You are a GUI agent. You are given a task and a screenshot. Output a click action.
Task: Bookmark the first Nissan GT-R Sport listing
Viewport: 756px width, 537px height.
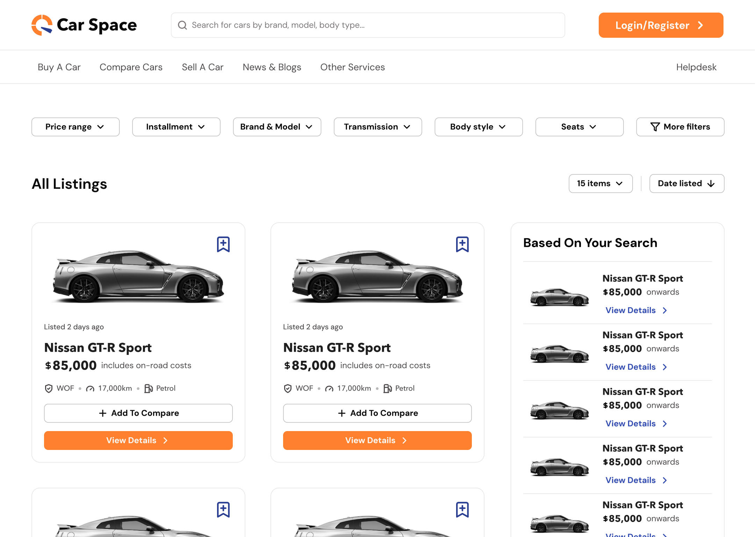(223, 244)
